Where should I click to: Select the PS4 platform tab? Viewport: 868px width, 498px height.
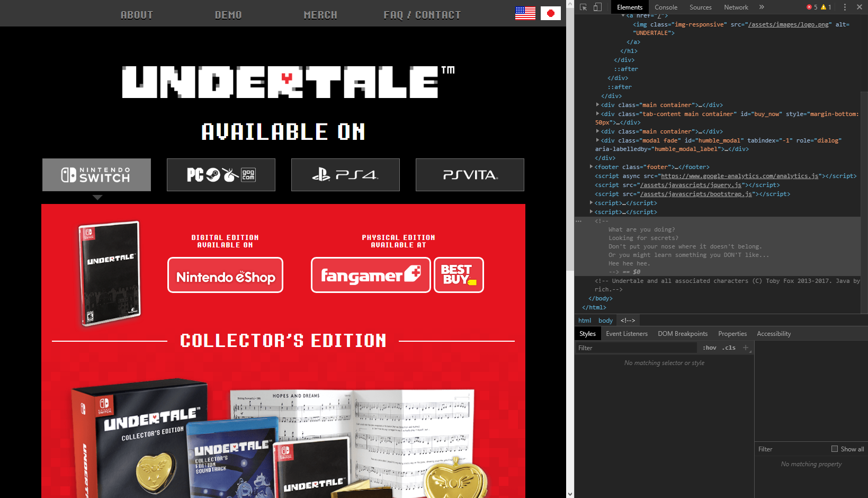(345, 175)
